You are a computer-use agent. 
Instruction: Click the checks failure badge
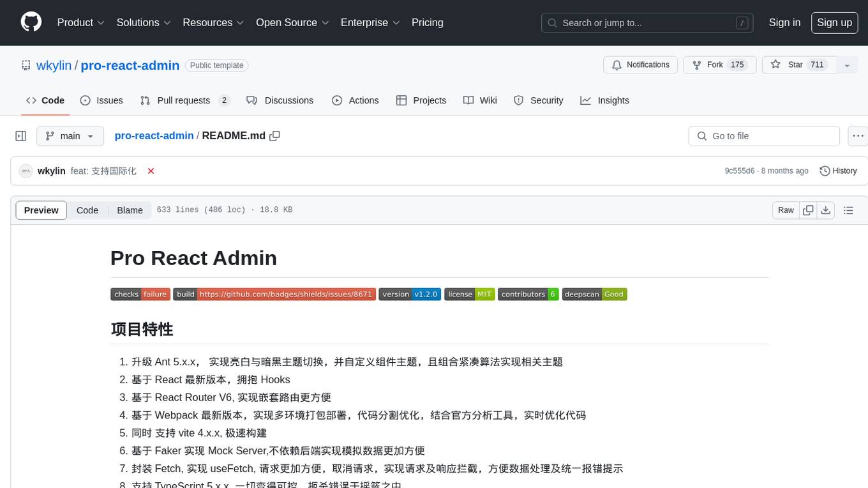point(140,294)
